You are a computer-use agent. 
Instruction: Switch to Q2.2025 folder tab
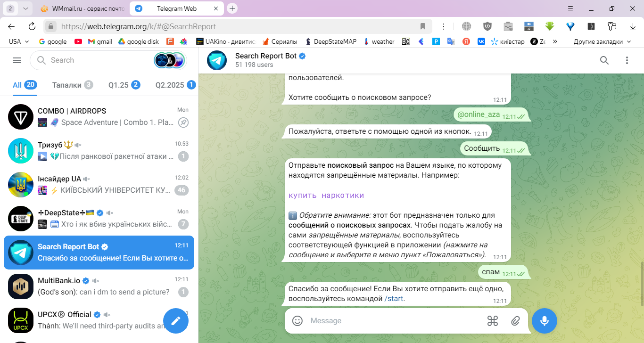(x=175, y=85)
